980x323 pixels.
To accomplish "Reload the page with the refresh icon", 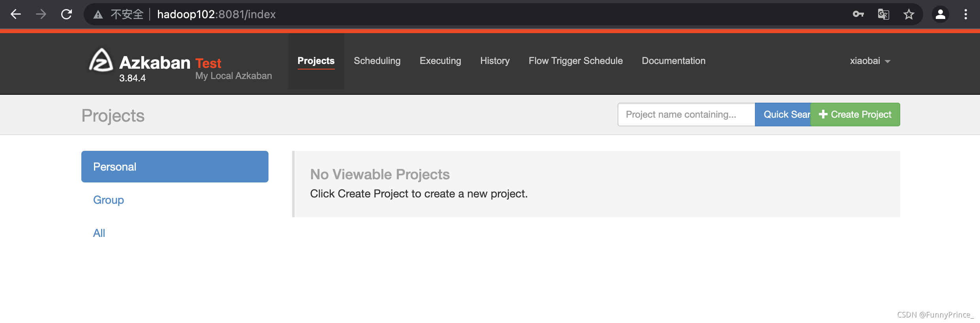I will tap(66, 15).
